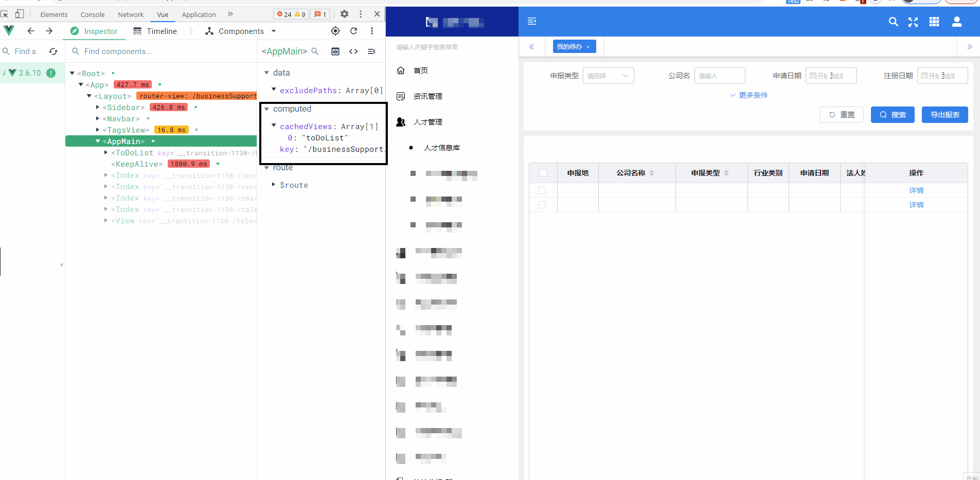Open DevTools more options menu
This screenshot has width=980, height=480.
click(361, 14)
